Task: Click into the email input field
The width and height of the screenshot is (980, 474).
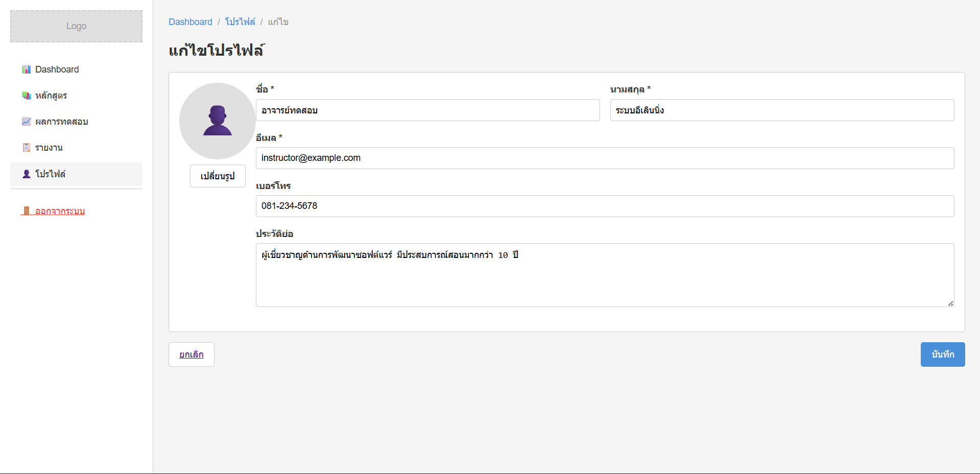Action: [x=605, y=158]
